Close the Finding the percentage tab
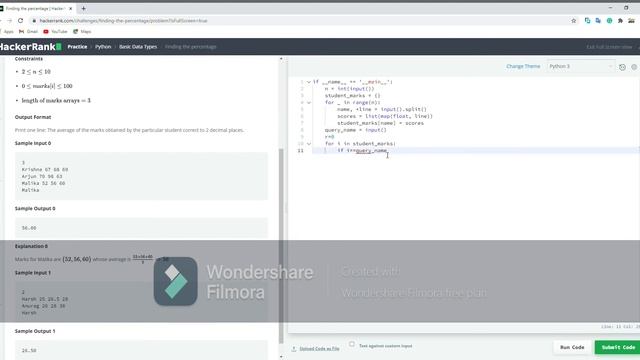640x360 pixels. [71, 8]
